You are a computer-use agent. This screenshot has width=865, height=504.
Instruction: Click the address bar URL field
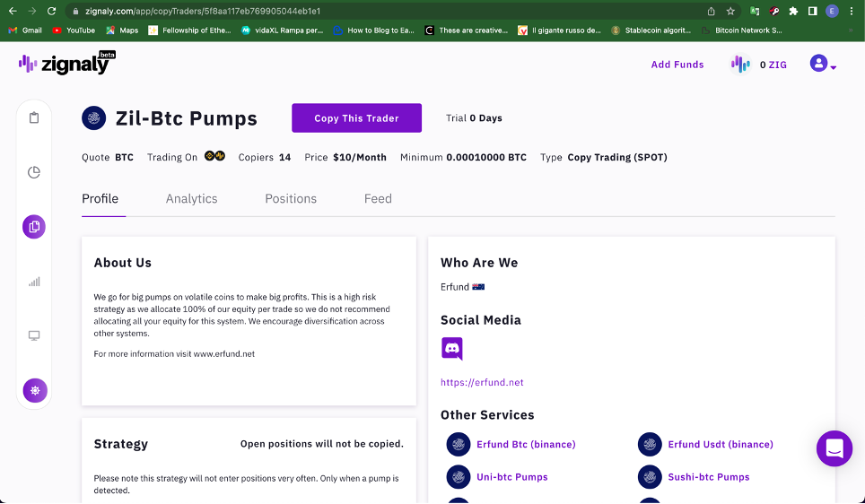coord(386,11)
